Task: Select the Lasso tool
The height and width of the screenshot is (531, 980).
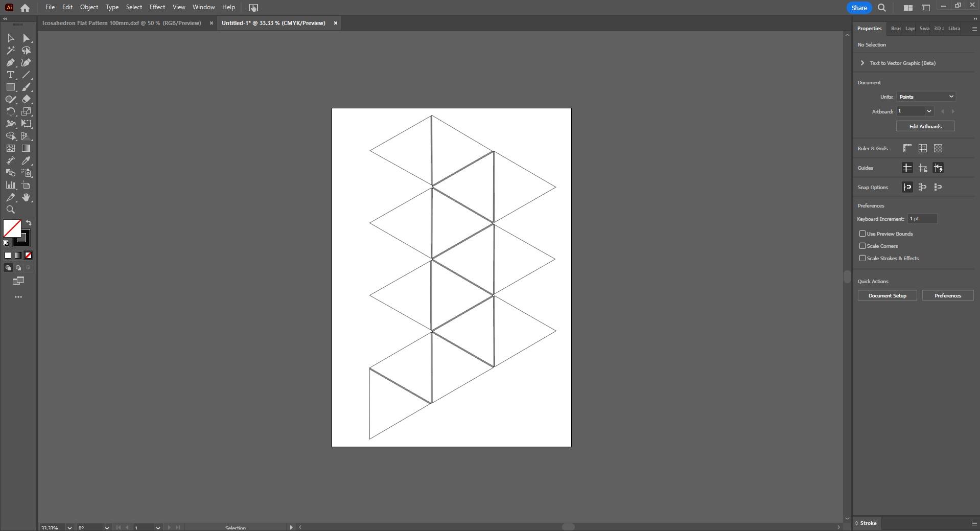Action: [27, 51]
